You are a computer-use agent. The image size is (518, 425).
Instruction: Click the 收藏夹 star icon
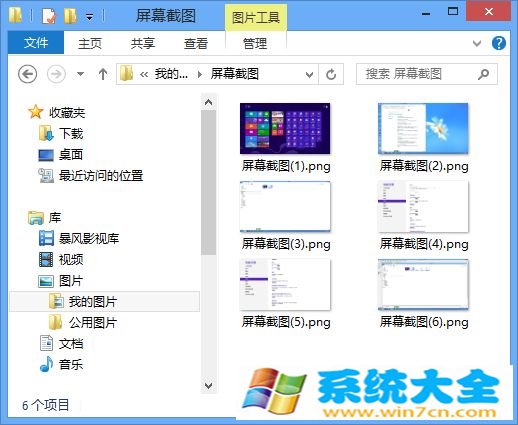(x=36, y=112)
